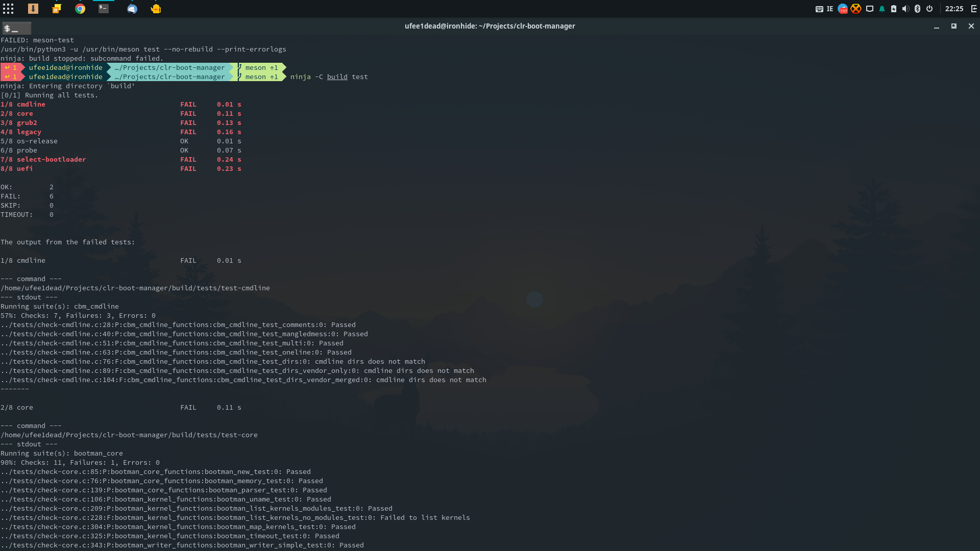This screenshot has height=551, width=980.
Task: Click the cbm_cmdline_test_dirs_vendor_only failure line
Action: 237,370
